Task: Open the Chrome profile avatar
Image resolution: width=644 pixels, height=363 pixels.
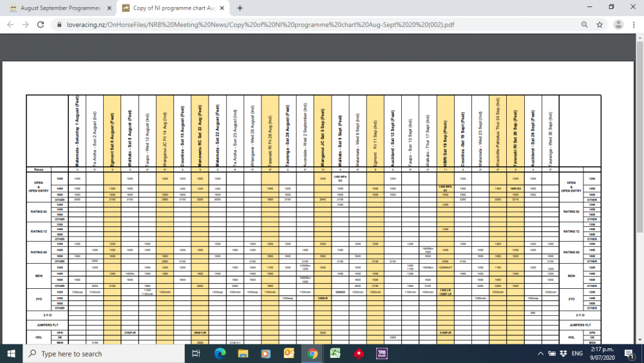Action: pyautogui.click(x=618, y=25)
